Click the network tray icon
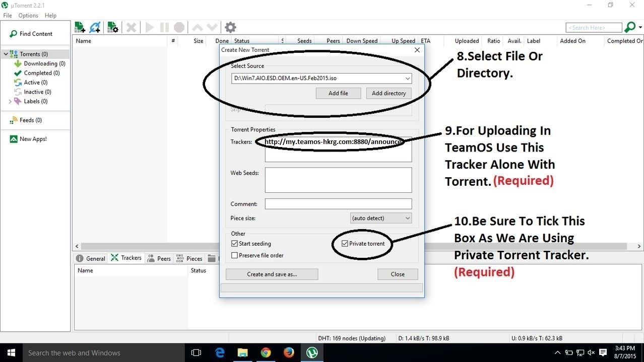The height and width of the screenshot is (362, 644). point(579,353)
